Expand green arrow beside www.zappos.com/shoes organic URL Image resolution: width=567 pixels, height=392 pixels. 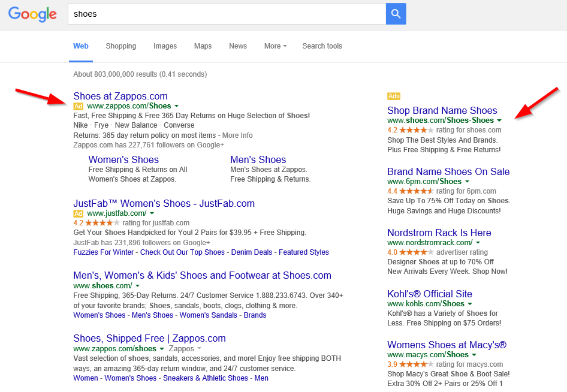point(162,349)
